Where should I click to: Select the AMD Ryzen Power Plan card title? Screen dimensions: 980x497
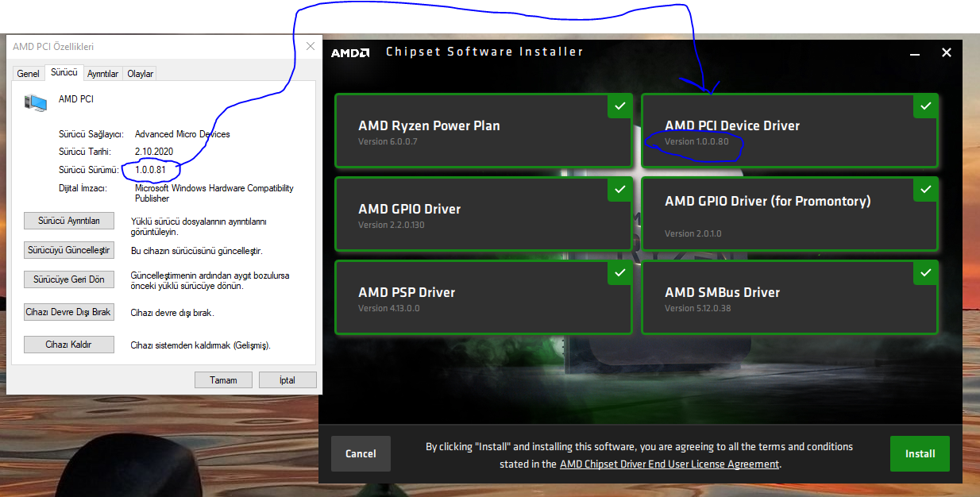[429, 125]
